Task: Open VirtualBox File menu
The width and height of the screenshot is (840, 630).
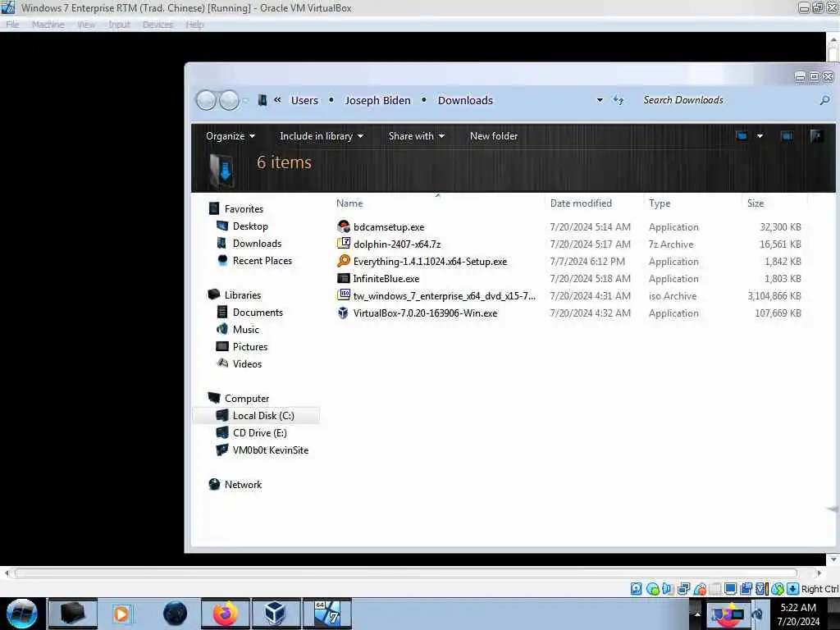Action: pyautogui.click(x=12, y=25)
